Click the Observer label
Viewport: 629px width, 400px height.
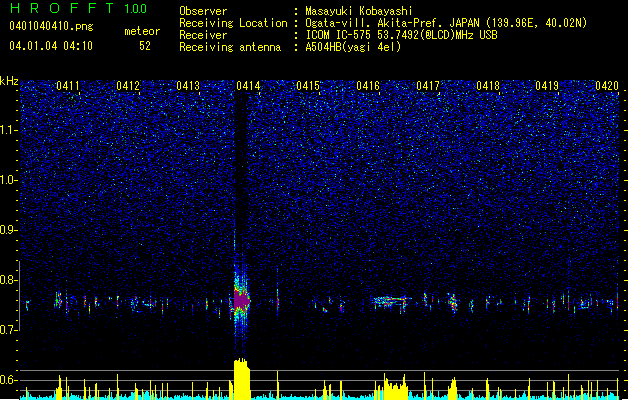pos(203,11)
